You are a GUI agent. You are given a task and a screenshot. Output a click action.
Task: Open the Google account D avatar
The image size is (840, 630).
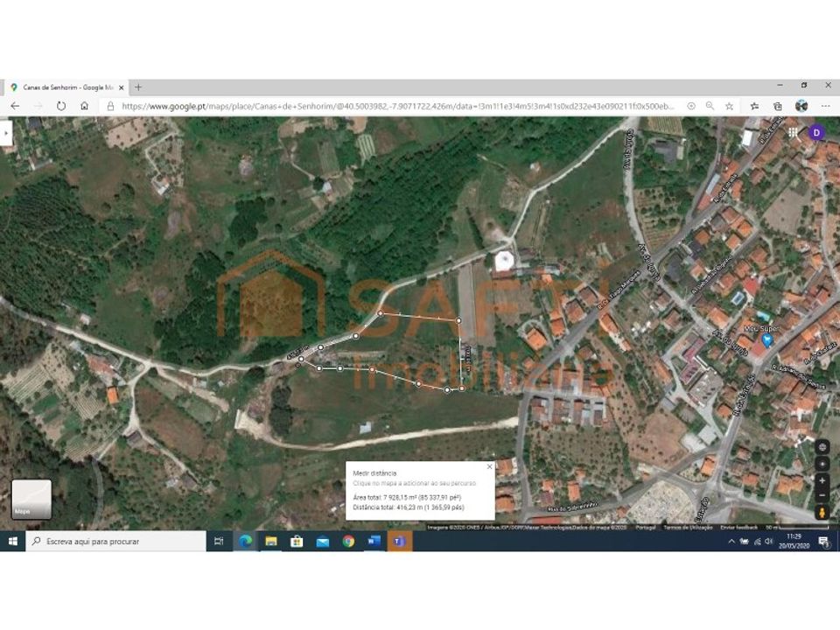click(x=816, y=132)
